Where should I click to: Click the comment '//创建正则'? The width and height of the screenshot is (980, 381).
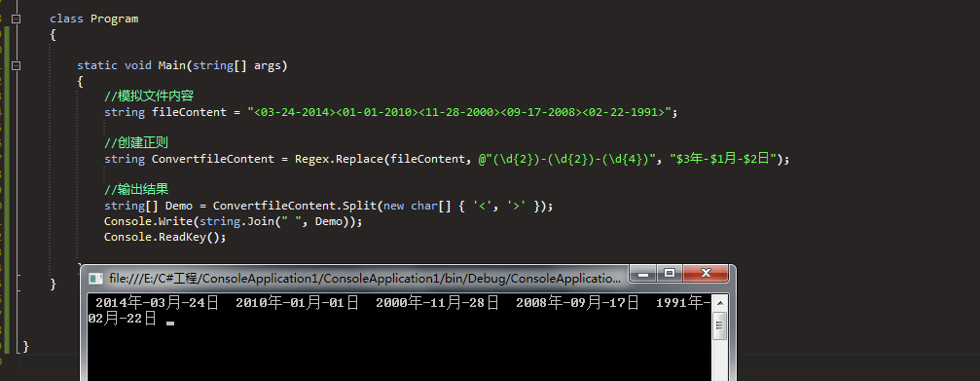135,143
